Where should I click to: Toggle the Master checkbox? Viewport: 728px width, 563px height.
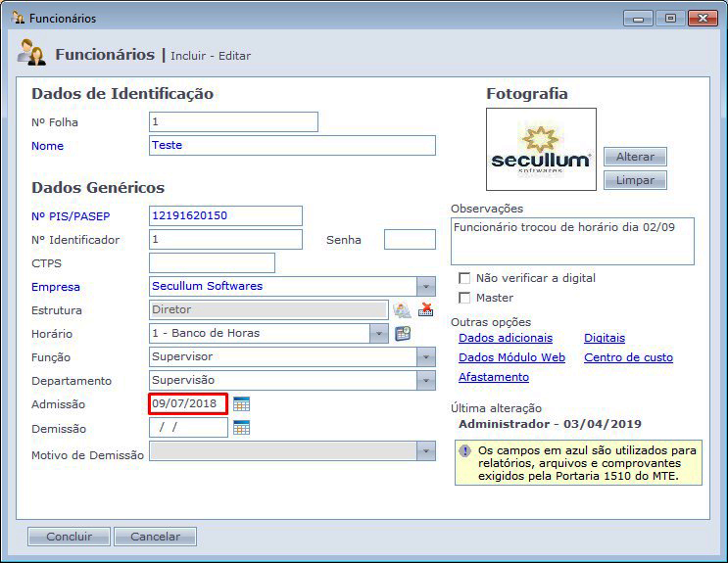pyautogui.click(x=464, y=298)
